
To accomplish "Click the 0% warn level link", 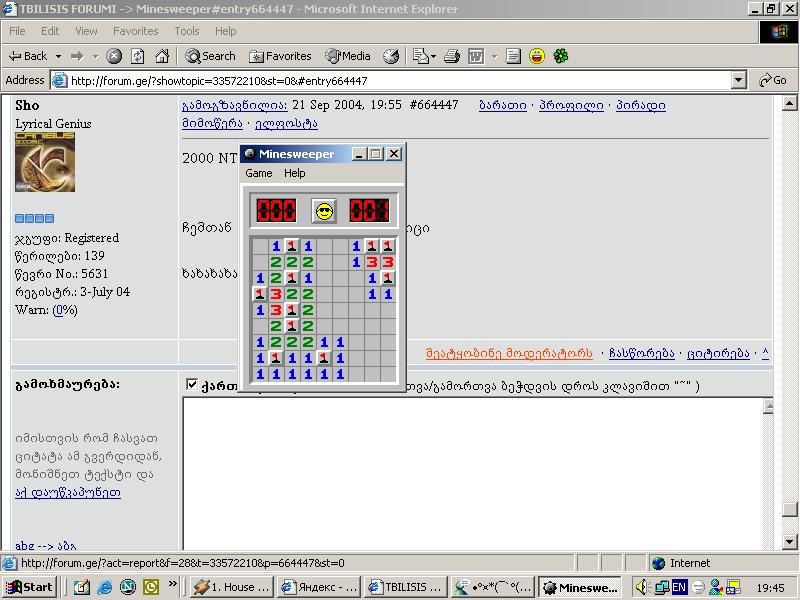I will coord(64,310).
